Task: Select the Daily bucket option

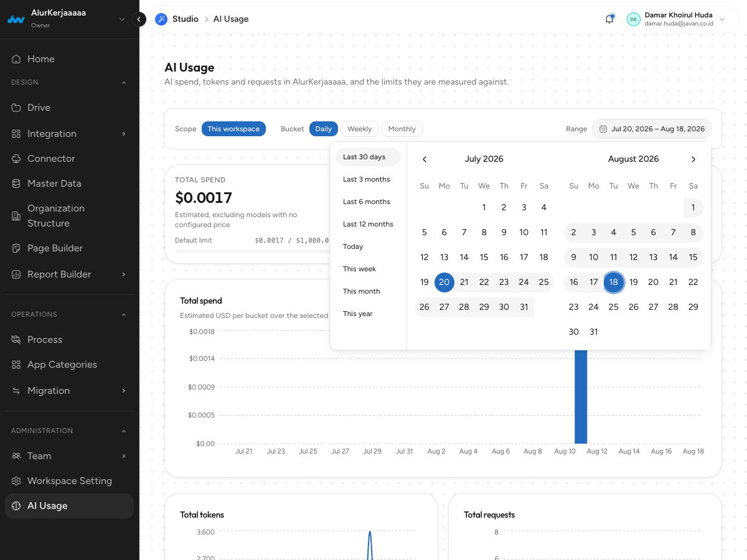Action: [323, 129]
